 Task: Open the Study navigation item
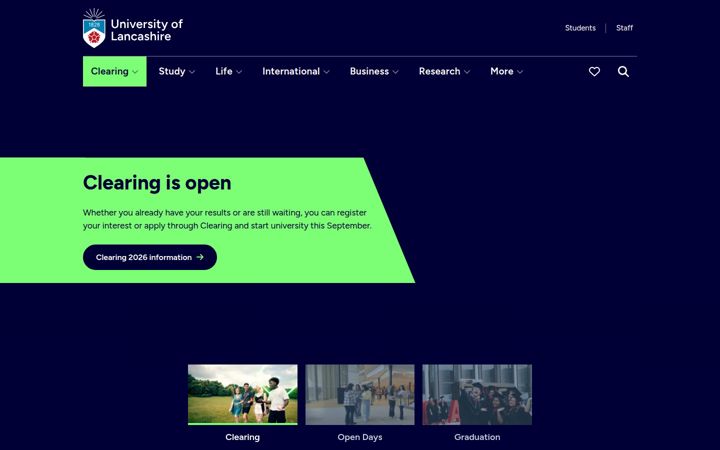(177, 71)
